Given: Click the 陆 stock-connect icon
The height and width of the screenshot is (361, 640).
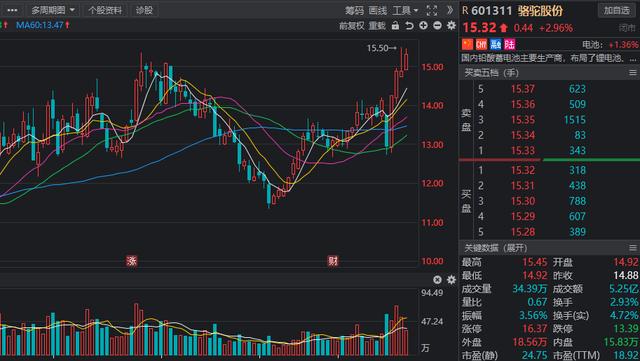Looking at the screenshot, I should tap(509, 44).
